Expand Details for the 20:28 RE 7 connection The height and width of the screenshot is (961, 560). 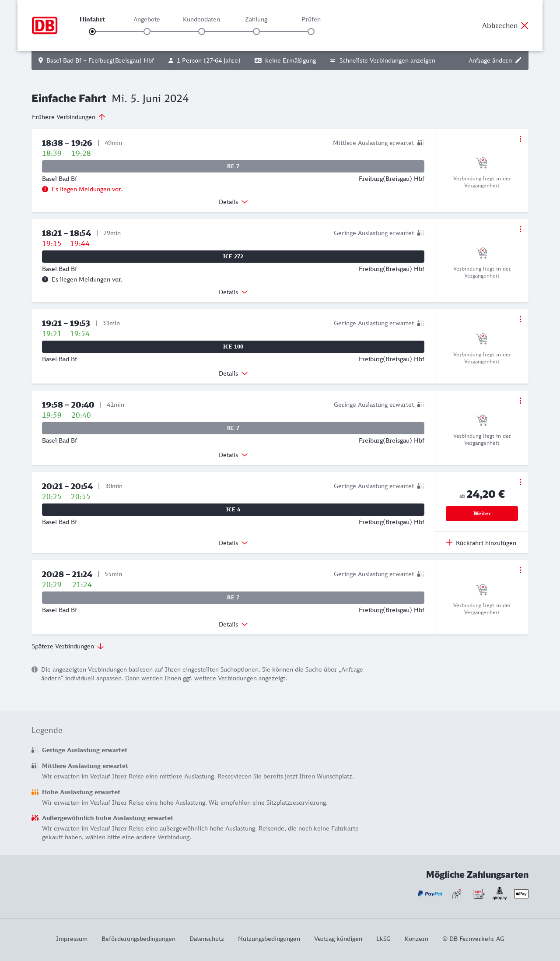coord(233,624)
